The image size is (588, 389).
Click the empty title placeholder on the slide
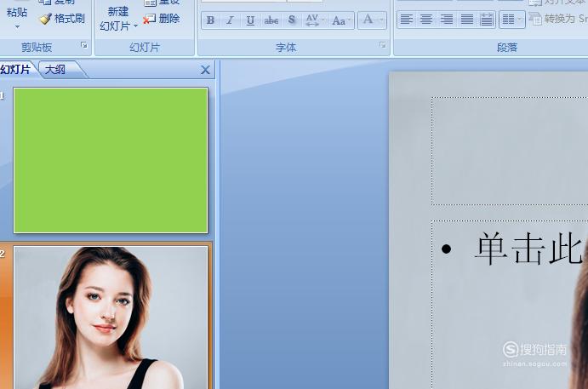(x=510, y=152)
